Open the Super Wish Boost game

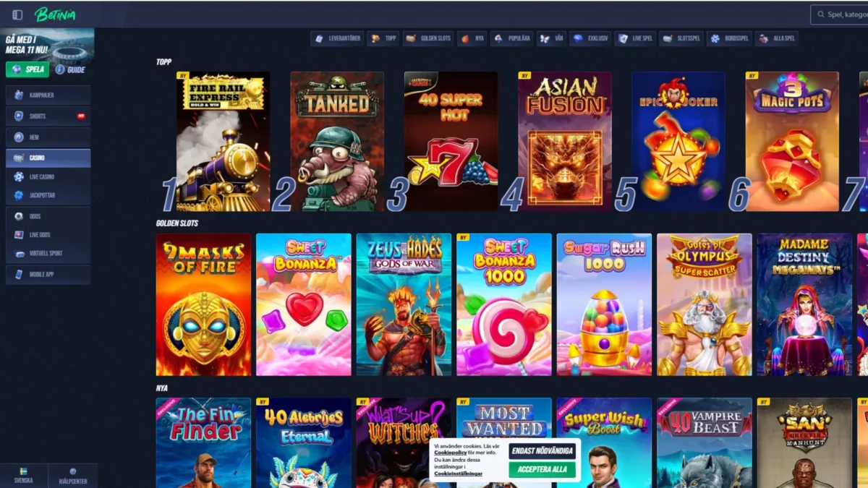coord(604,442)
